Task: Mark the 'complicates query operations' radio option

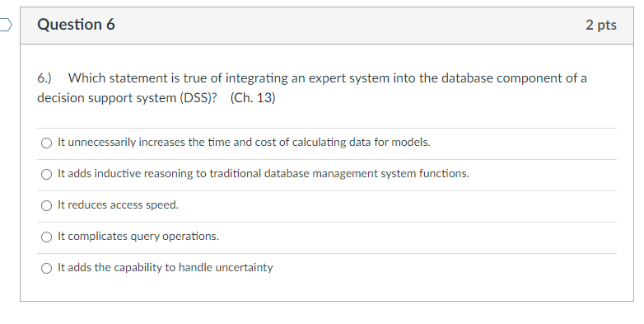Action: pos(46,237)
